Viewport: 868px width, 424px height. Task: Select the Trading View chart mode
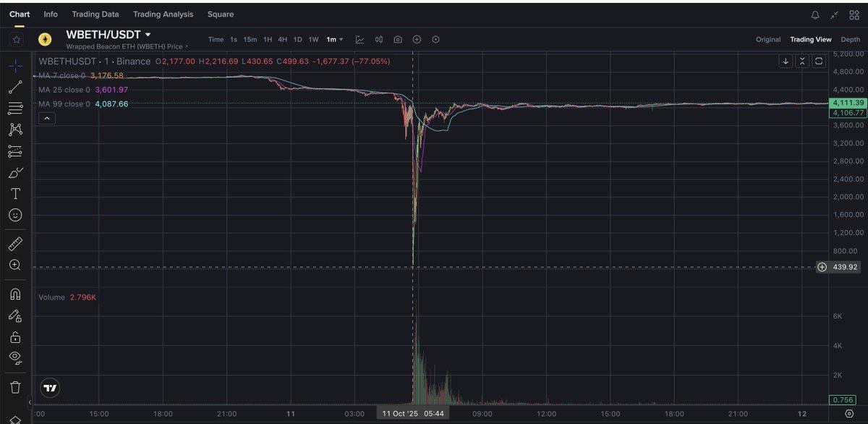tap(811, 39)
